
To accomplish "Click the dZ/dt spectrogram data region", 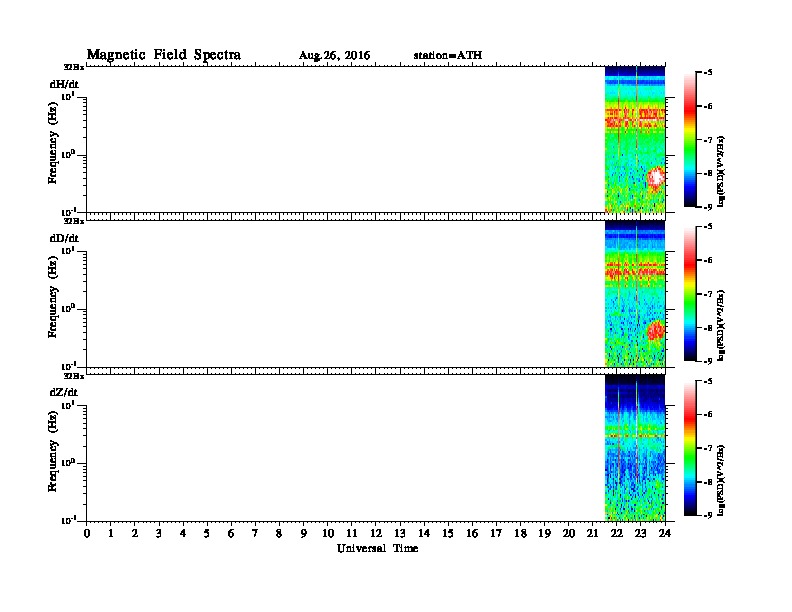I will (x=635, y=448).
